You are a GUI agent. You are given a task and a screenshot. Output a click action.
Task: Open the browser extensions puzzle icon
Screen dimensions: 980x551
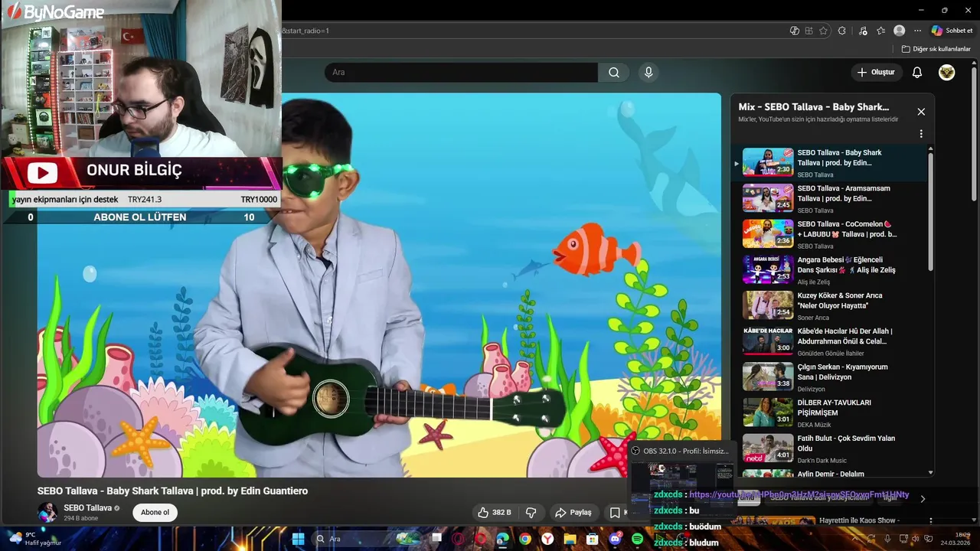pos(842,31)
